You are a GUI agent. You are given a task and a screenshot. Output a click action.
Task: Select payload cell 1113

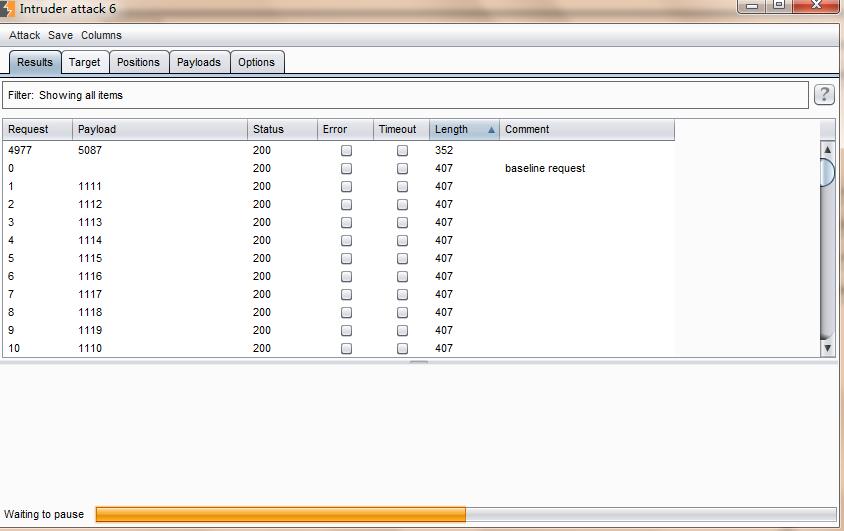(x=90, y=222)
